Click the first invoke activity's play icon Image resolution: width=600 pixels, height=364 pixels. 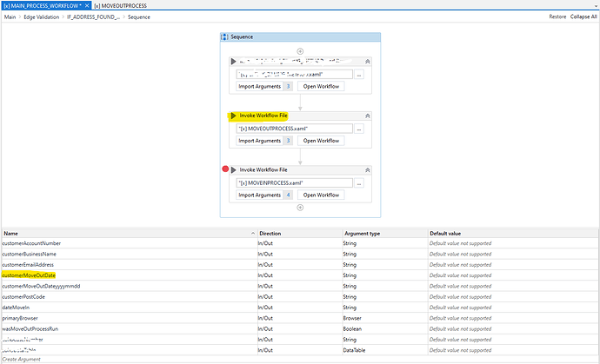click(x=233, y=62)
